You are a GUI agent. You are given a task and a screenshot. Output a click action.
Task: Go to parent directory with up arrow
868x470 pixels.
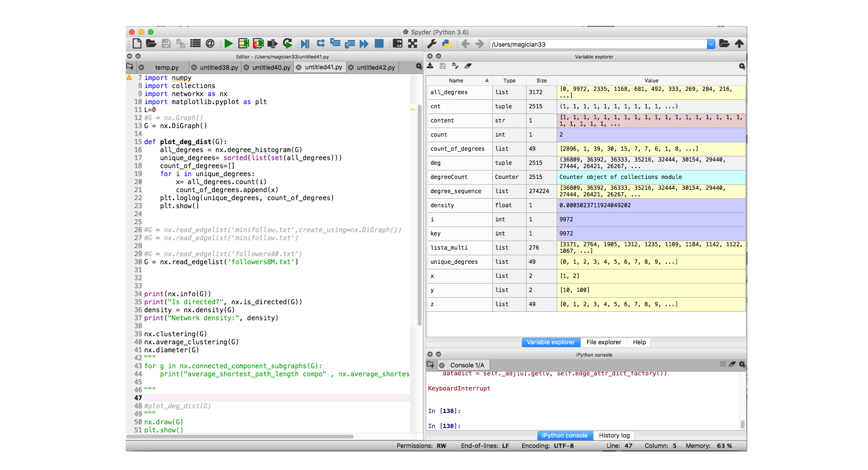coord(739,44)
